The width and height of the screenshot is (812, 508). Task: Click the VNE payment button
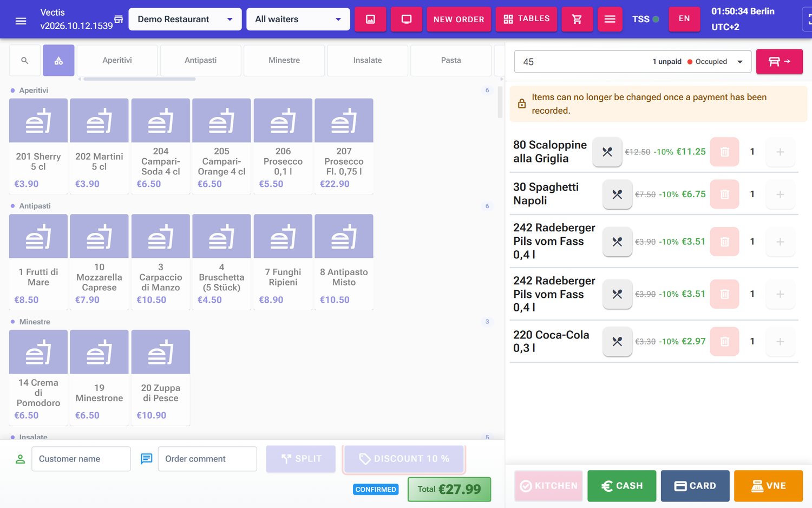(769, 486)
